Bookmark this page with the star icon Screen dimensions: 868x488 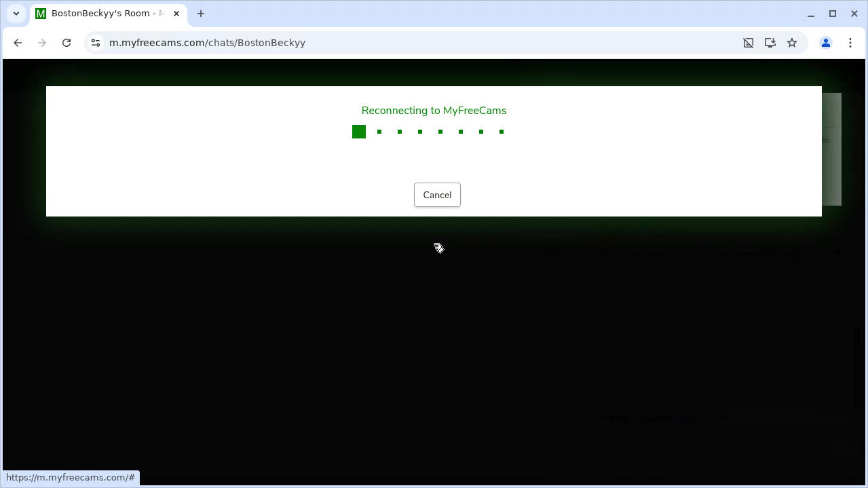tap(791, 43)
